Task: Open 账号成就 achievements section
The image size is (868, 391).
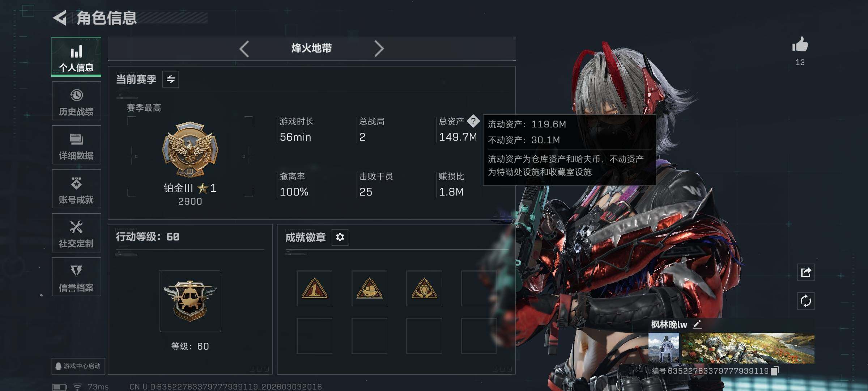Action: [x=76, y=189]
